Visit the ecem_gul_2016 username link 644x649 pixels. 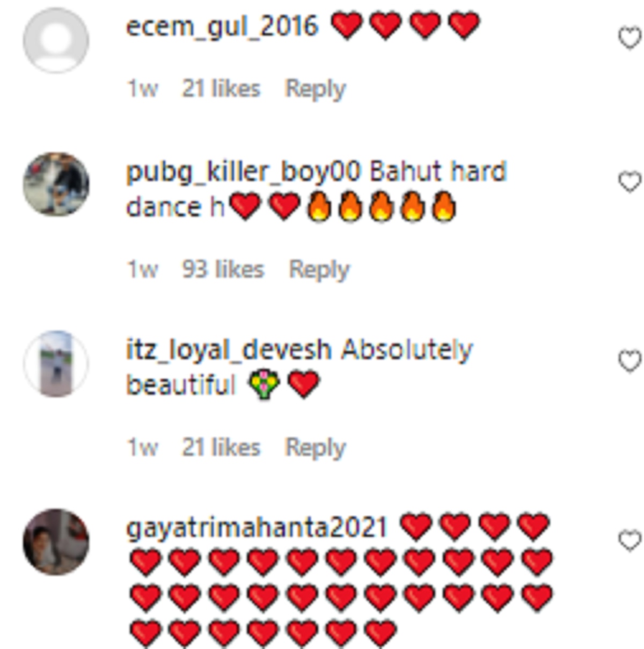point(222,26)
